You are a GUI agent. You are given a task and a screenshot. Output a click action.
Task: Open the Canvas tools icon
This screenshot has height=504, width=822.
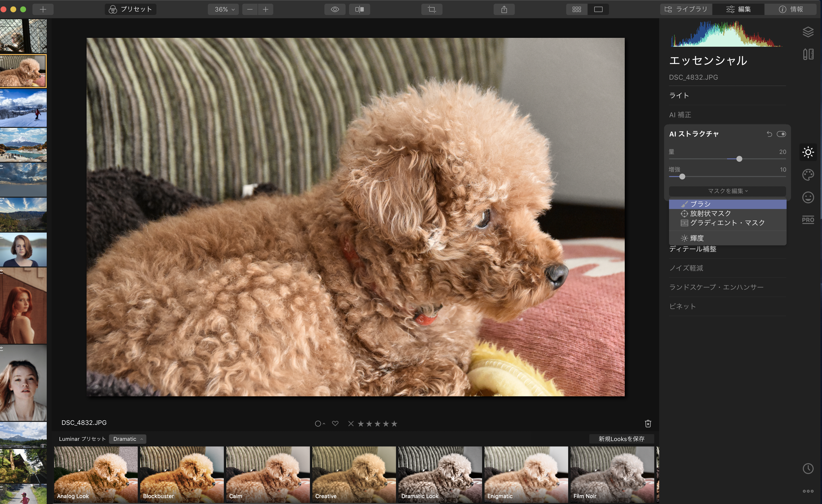pyautogui.click(x=808, y=54)
